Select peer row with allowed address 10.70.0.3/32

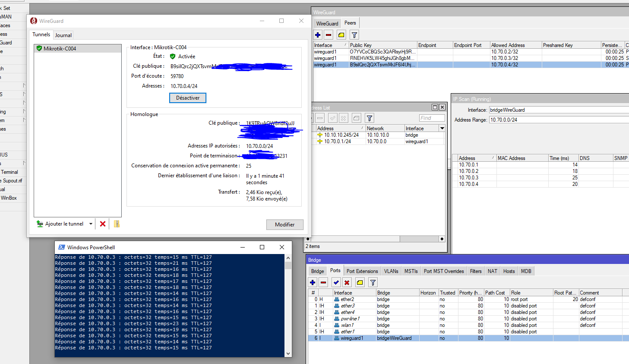(x=471, y=58)
